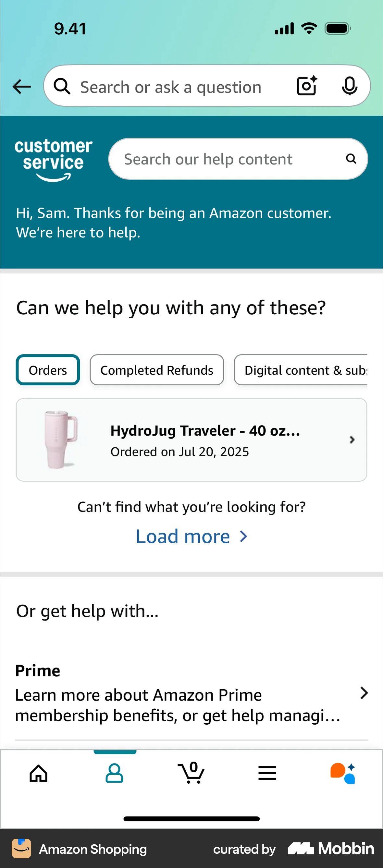
Task: Select the profile icon in bottom navigation
Action: pos(115,773)
